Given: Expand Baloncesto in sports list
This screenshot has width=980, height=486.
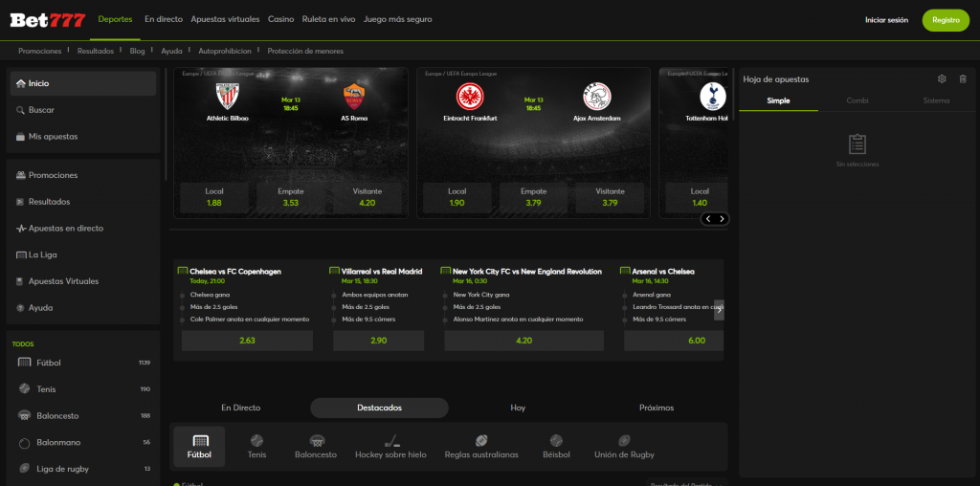Looking at the screenshot, I should coord(83,415).
